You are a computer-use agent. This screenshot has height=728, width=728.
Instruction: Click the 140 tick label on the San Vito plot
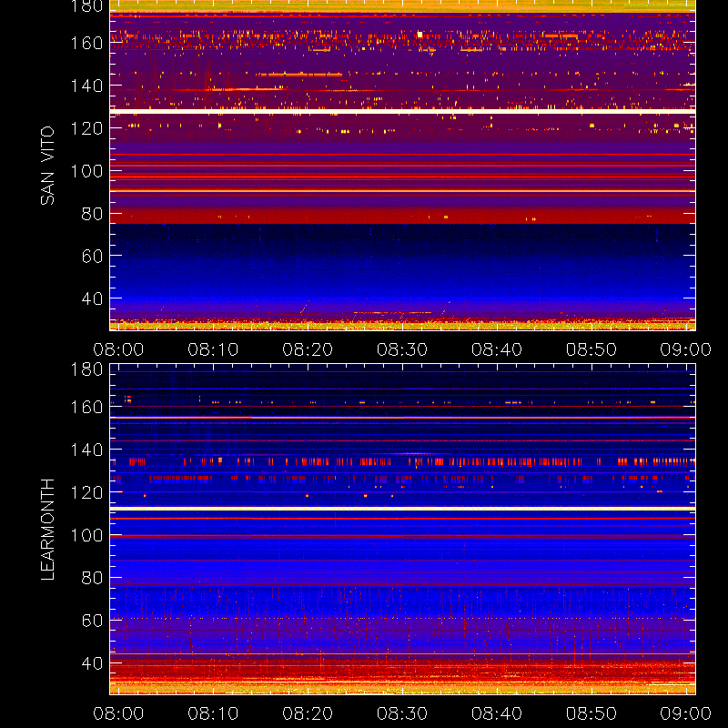click(86, 86)
